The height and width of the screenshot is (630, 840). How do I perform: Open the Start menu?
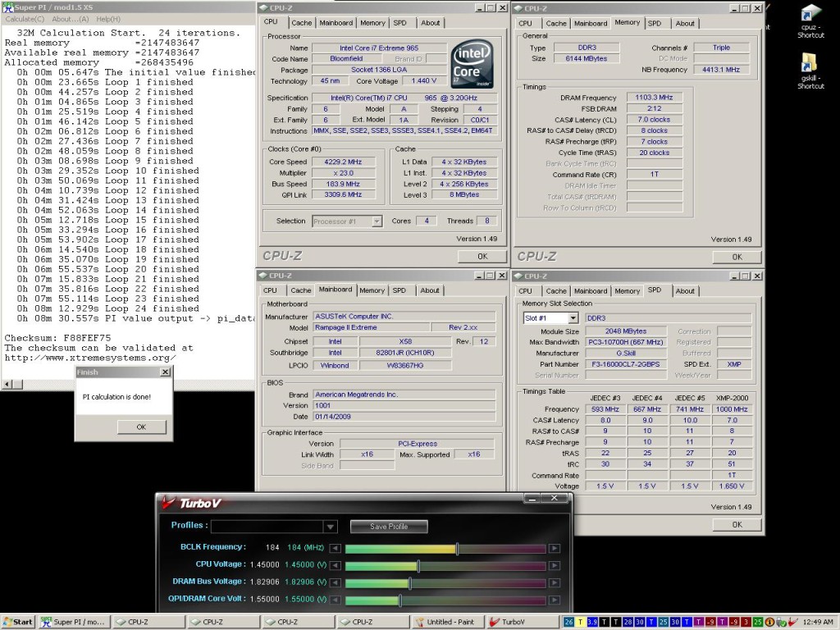tap(18, 622)
